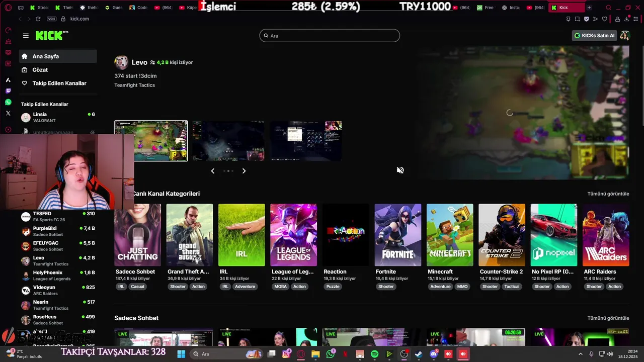Click the Teamfight Tactics category under Levo

click(x=134, y=85)
